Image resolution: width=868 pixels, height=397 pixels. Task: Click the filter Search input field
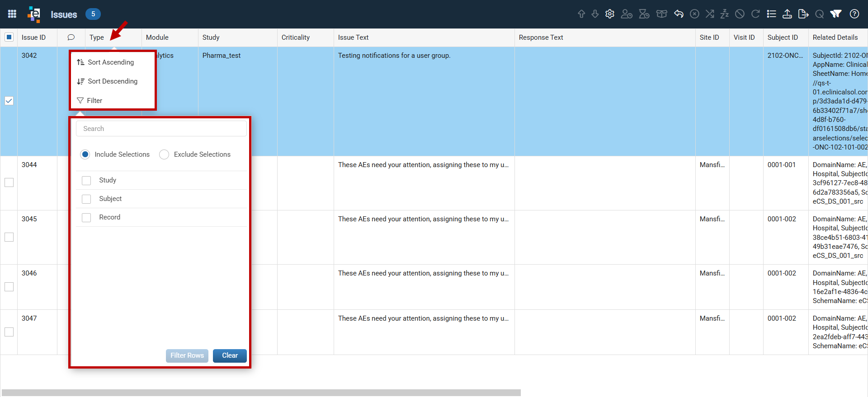161,129
